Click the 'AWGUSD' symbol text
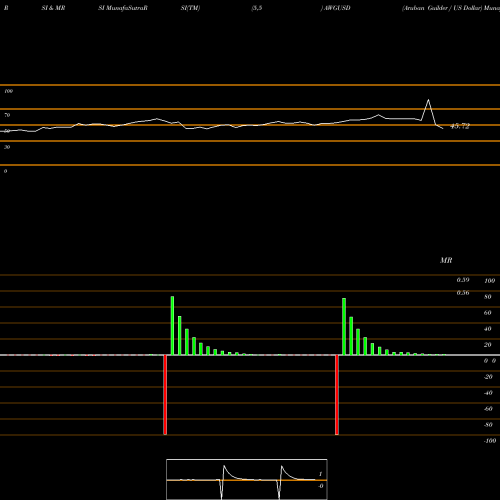 pyautogui.click(x=337, y=8)
